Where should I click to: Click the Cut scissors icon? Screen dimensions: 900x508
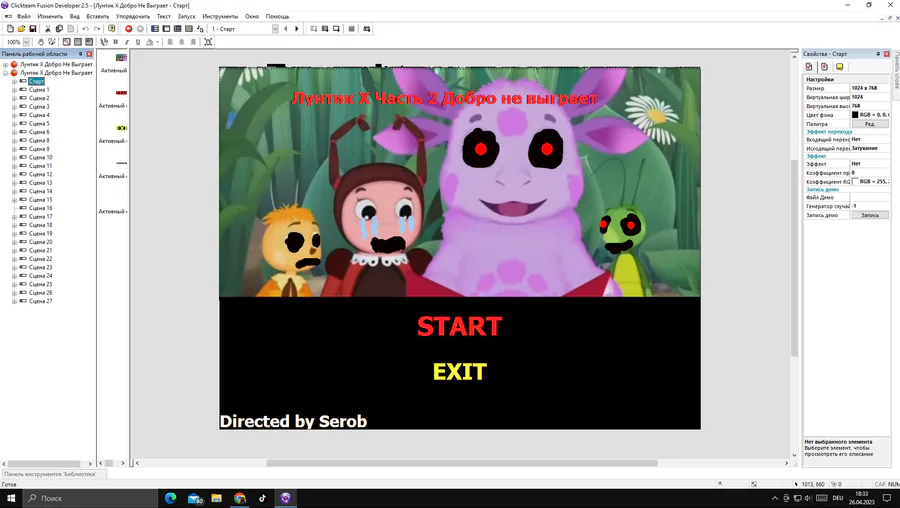click(x=48, y=29)
